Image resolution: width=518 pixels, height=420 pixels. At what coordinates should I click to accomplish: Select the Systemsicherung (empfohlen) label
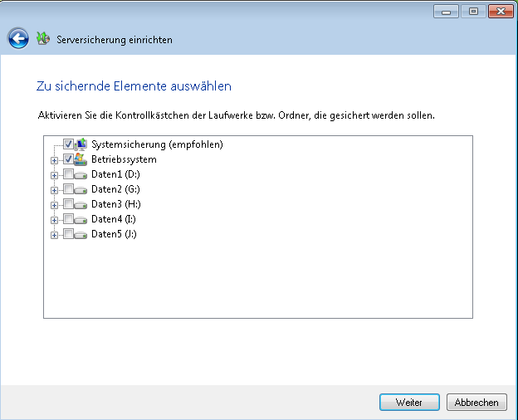click(157, 144)
